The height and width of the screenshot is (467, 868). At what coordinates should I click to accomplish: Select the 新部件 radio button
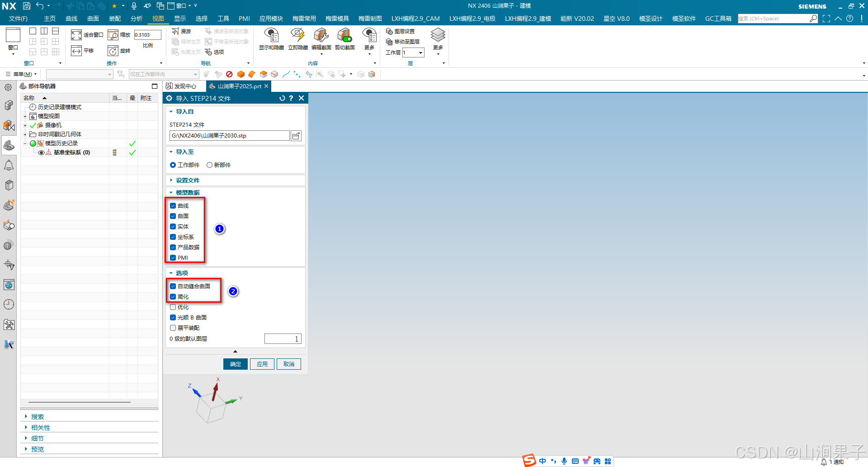pos(209,165)
